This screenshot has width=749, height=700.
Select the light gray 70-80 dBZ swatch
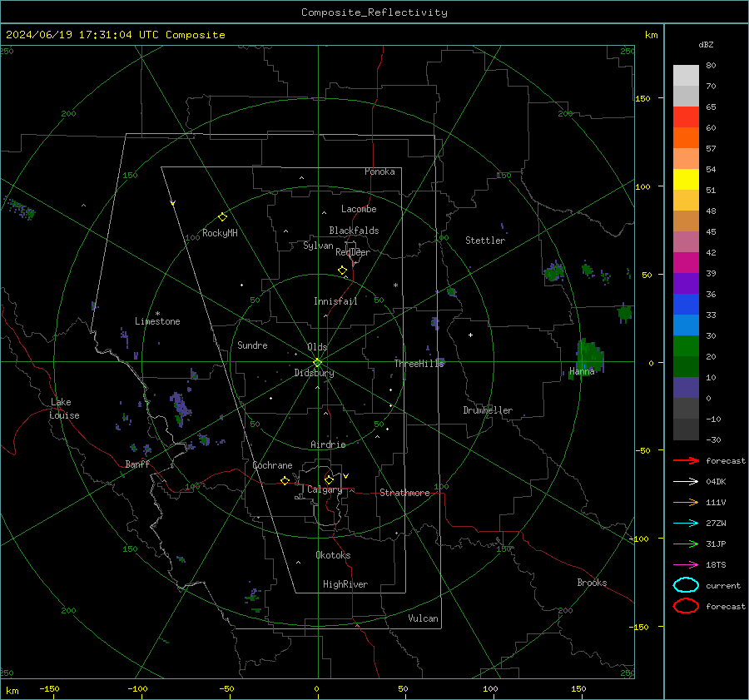686,75
